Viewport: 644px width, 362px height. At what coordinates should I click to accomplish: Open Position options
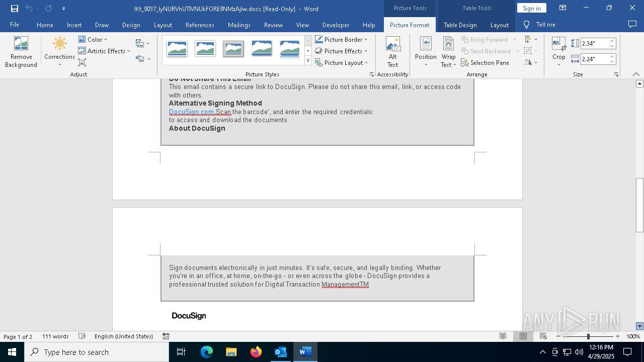coord(426,52)
